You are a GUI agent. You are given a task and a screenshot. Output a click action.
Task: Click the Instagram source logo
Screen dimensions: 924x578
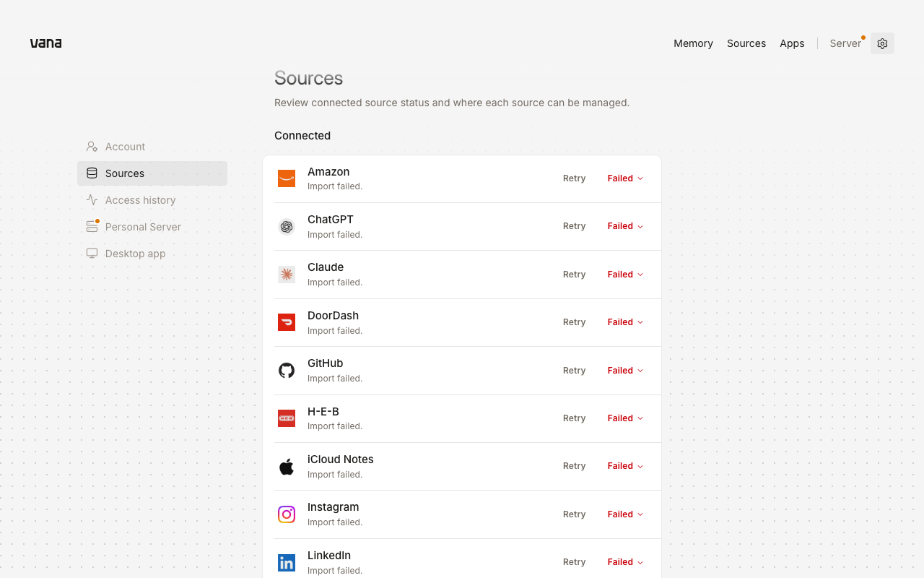point(287,514)
